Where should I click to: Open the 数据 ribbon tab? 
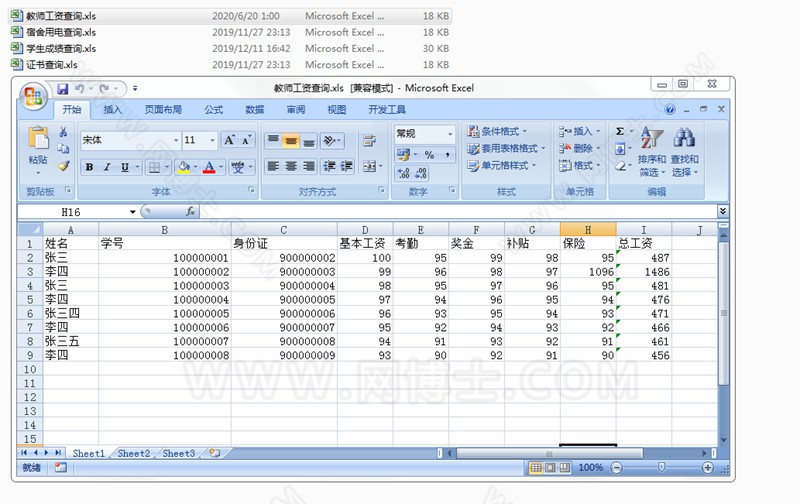(x=255, y=110)
